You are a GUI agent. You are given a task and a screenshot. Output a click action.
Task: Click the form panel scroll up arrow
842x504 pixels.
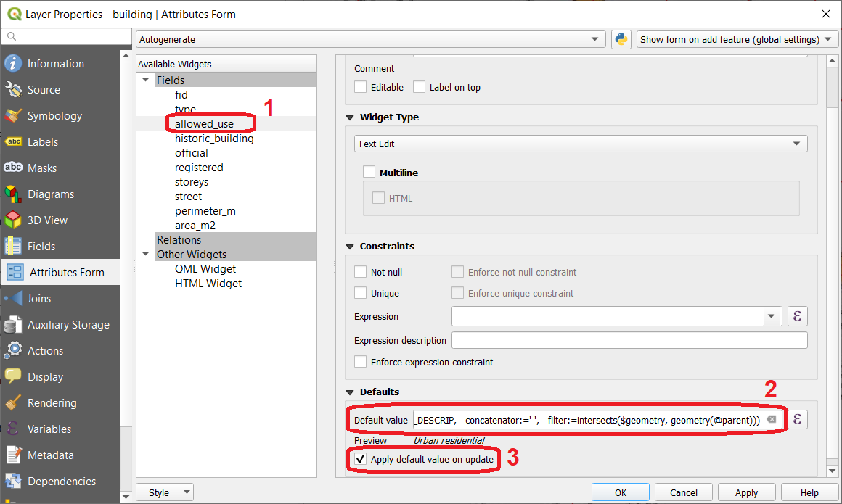point(832,61)
